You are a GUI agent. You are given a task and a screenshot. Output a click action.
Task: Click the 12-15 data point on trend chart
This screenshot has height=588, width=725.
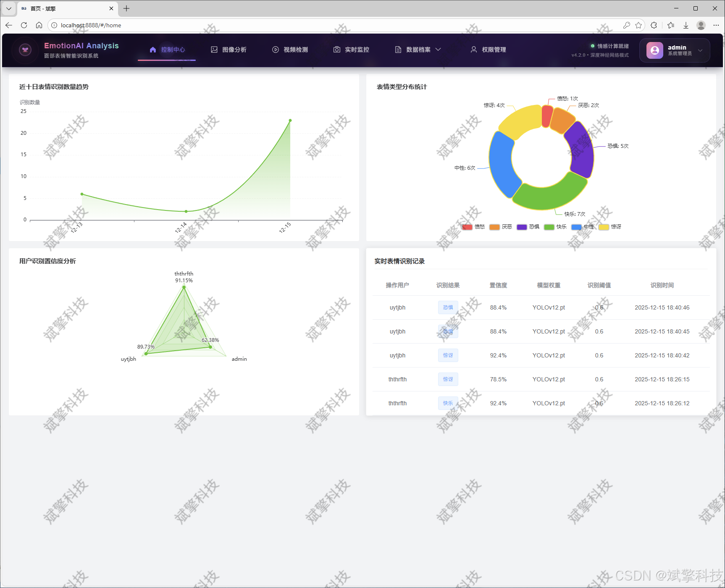[x=290, y=121]
